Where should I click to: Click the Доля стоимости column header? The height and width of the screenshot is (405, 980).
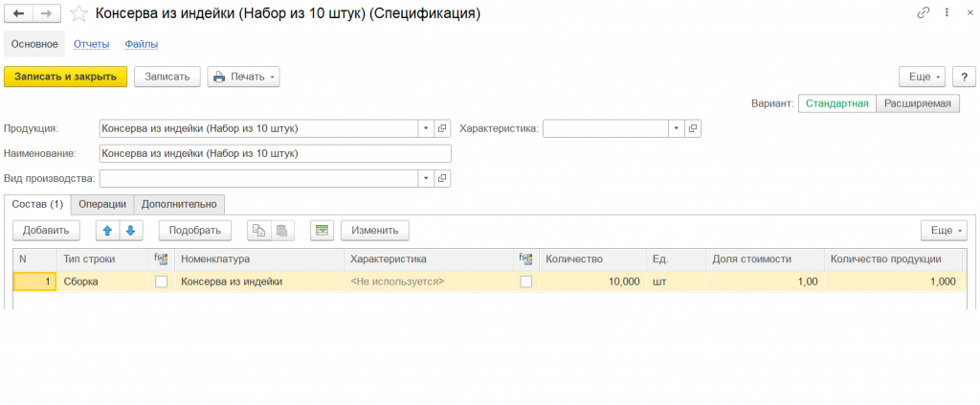765,259
